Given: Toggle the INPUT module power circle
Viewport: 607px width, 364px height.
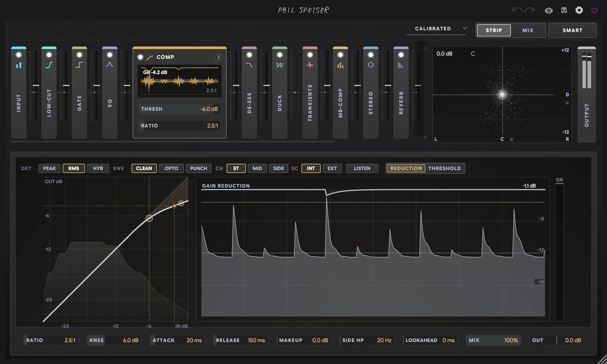Looking at the screenshot, I should tap(19, 55).
